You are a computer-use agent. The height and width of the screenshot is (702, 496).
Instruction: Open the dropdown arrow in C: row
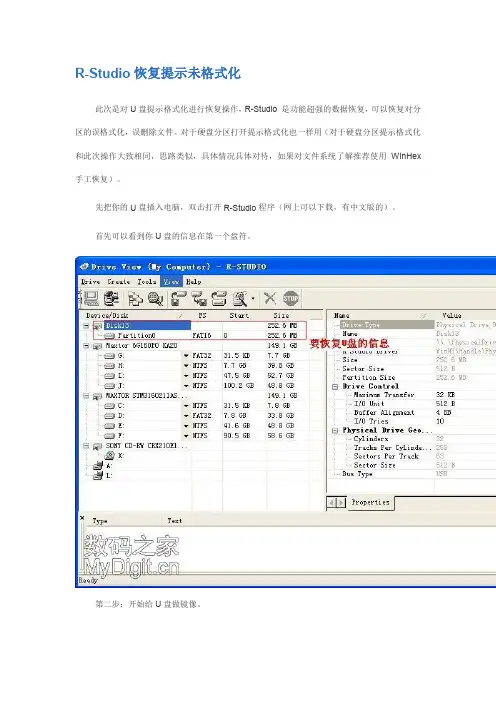point(186,406)
